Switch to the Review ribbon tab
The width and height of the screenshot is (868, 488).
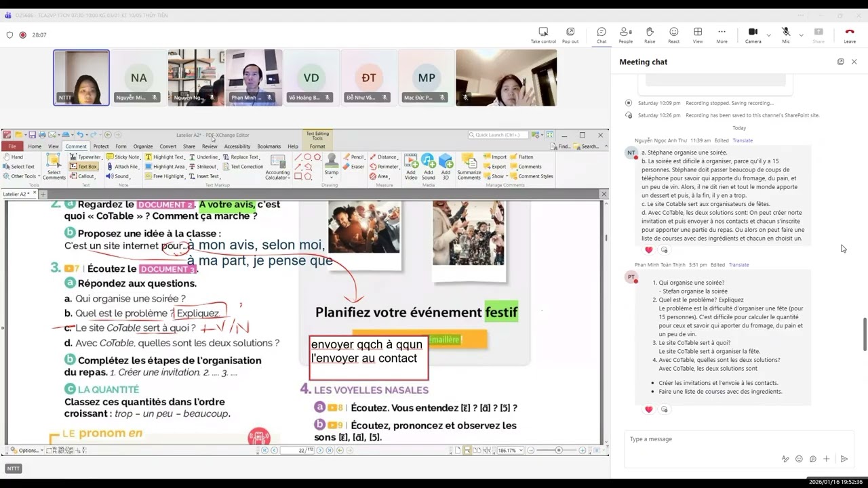click(x=210, y=146)
